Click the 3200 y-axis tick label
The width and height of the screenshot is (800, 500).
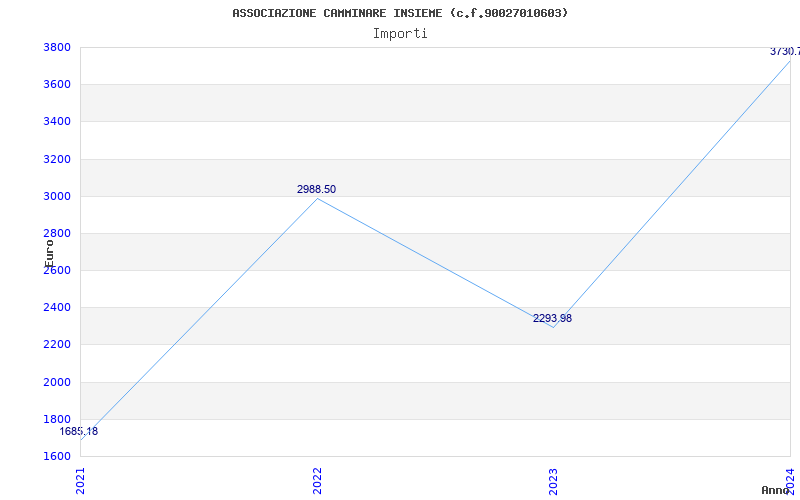tap(57, 159)
